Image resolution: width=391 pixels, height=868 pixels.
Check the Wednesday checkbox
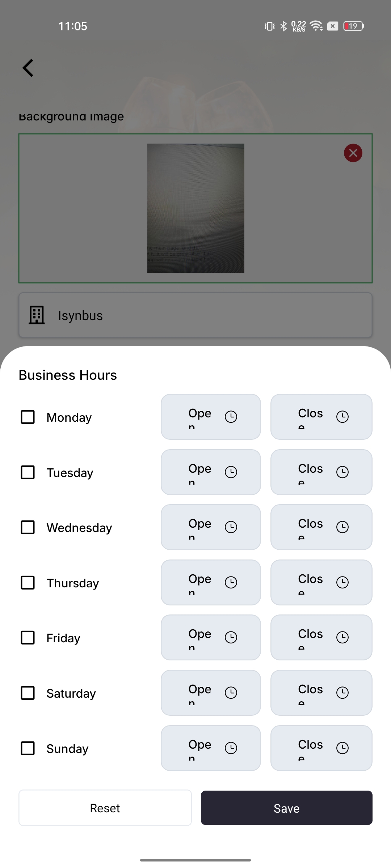click(28, 527)
